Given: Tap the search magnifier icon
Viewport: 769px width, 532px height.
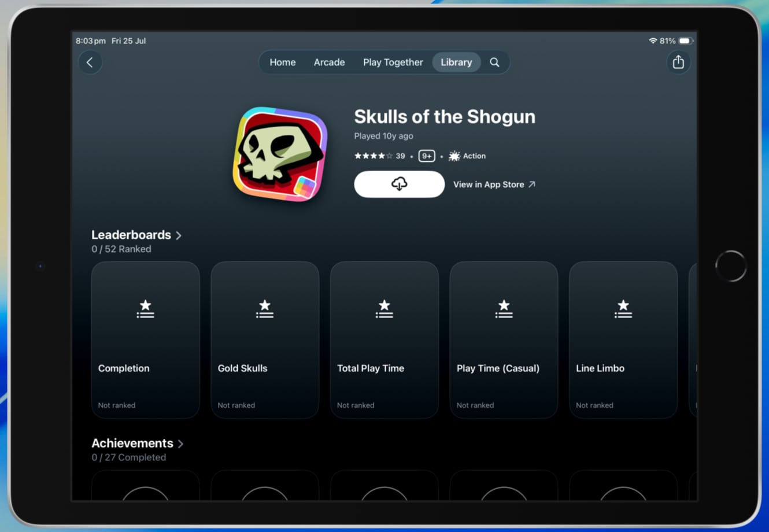Looking at the screenshot, I should point(494,62).
